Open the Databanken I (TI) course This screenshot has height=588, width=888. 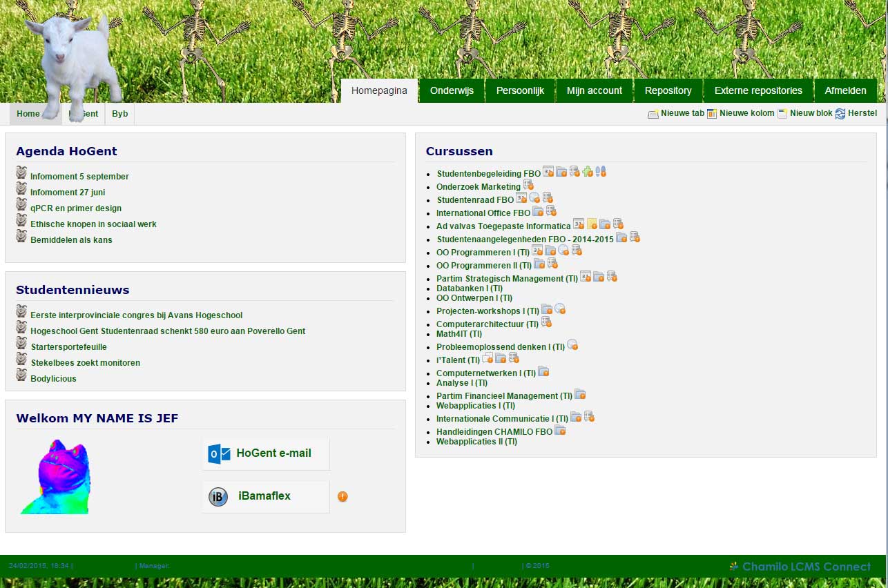(x=470, y=288)
